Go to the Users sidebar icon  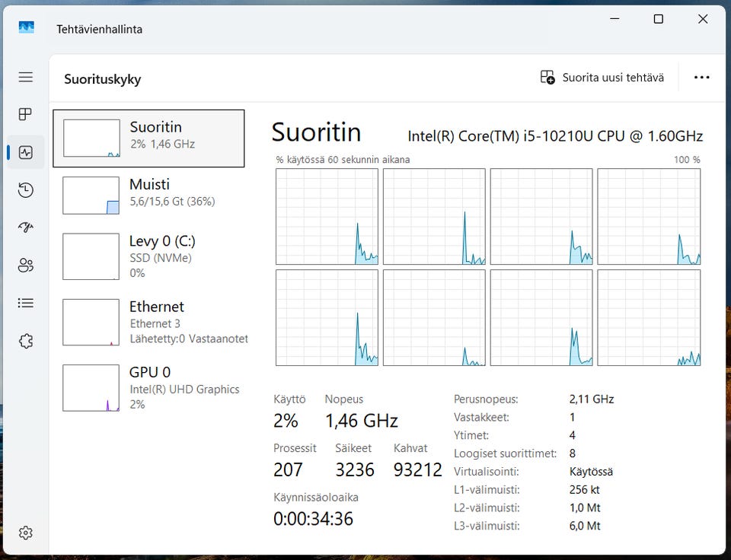26,265
